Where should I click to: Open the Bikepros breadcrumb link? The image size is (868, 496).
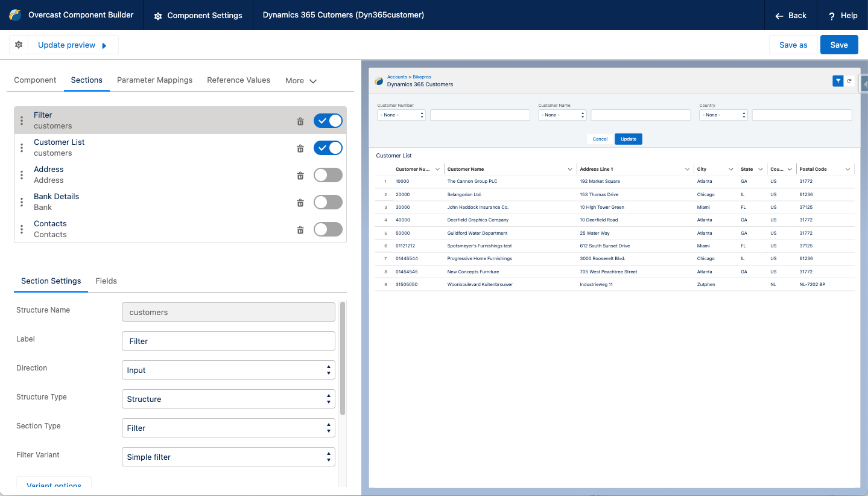point(422,77)
